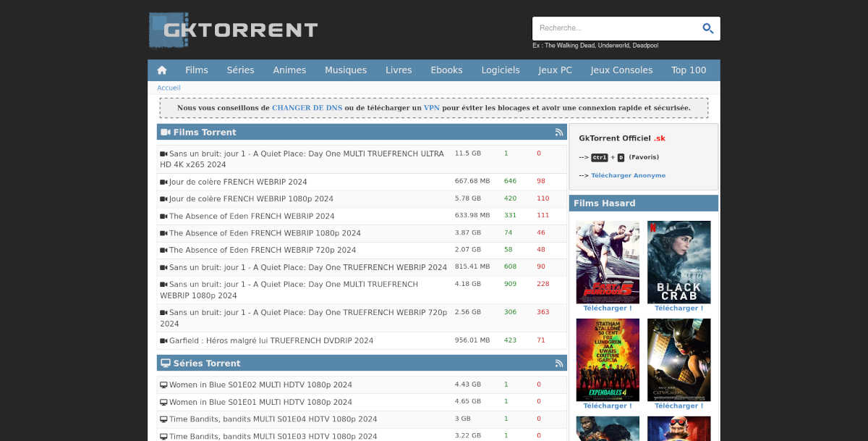Open the Animes menu
Image resolution: width=868 pixels, height=441 pixels.
(289, 70)
